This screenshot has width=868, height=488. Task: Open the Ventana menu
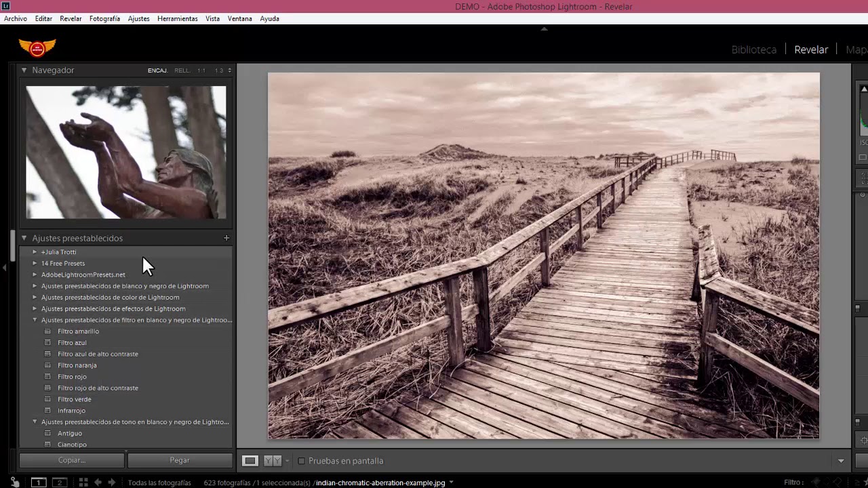pos(240,19)
